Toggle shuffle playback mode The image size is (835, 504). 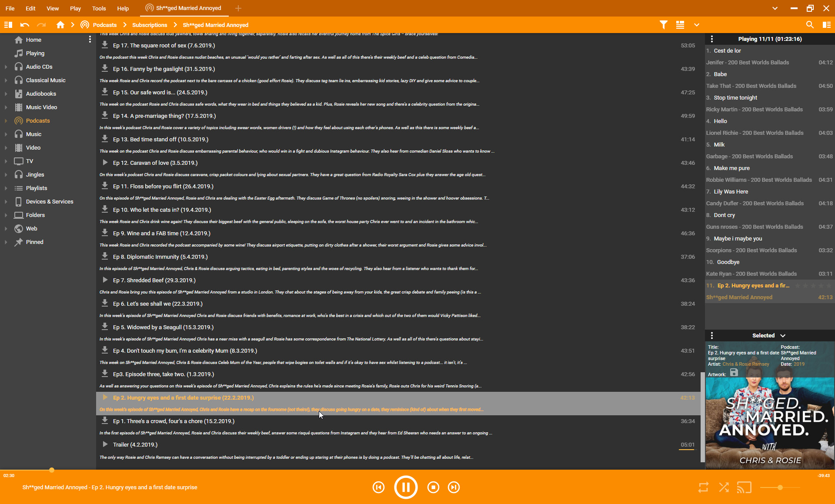(724, 487)
